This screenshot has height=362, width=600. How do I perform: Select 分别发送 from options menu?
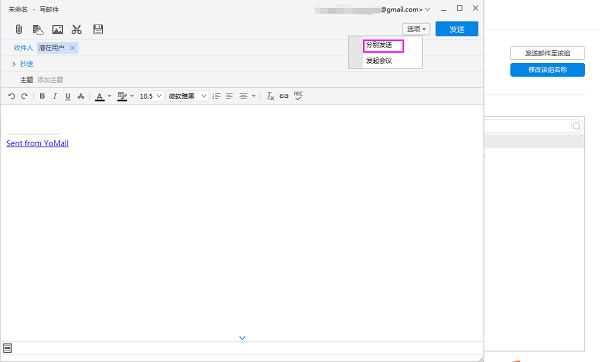[x=383, y=45]
